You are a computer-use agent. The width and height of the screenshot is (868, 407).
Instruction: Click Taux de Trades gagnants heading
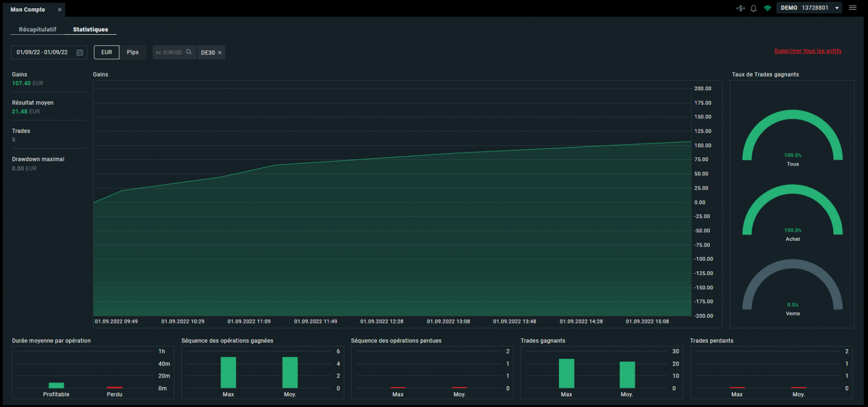[x=765, y=74]
